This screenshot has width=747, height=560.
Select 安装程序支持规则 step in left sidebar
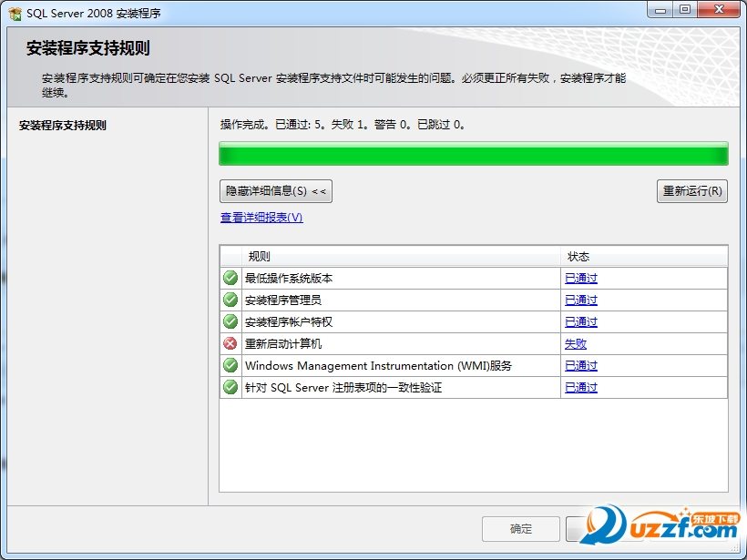tap(63, 126)
